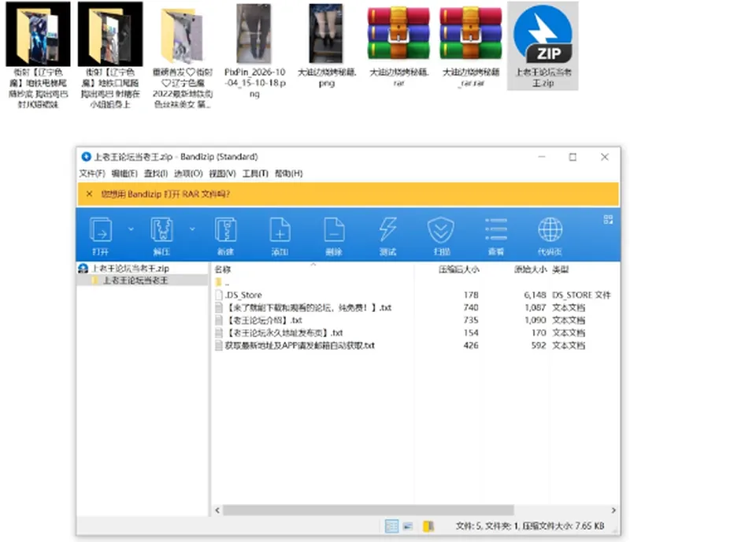Sort the file list by 原始大小 column
This screenshot has width=756, height=542.
pyautogui.click(x=530, y=269)
